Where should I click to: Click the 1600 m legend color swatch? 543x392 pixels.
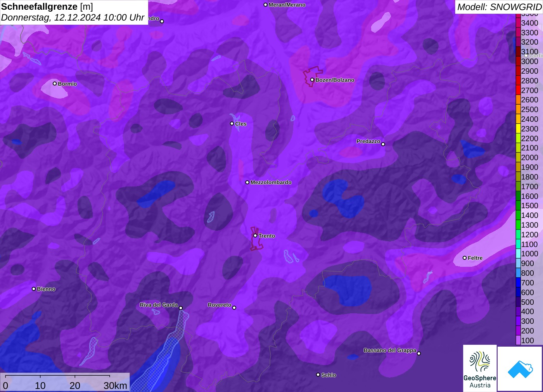point(518,196)
